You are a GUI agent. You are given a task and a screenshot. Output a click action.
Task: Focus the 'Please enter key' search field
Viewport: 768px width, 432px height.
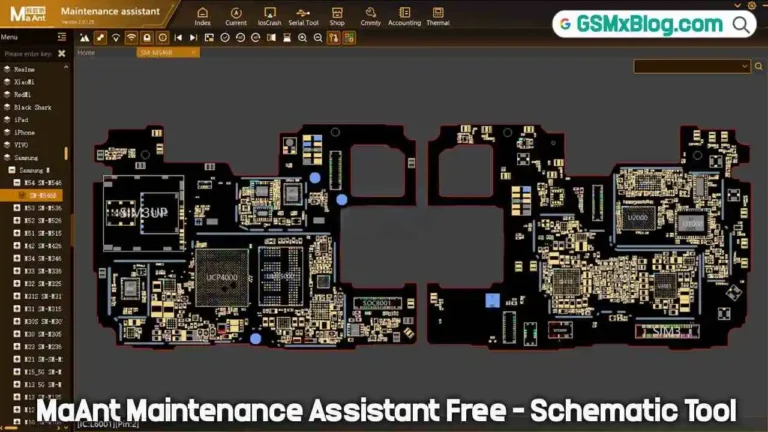[x=28, y=53]
